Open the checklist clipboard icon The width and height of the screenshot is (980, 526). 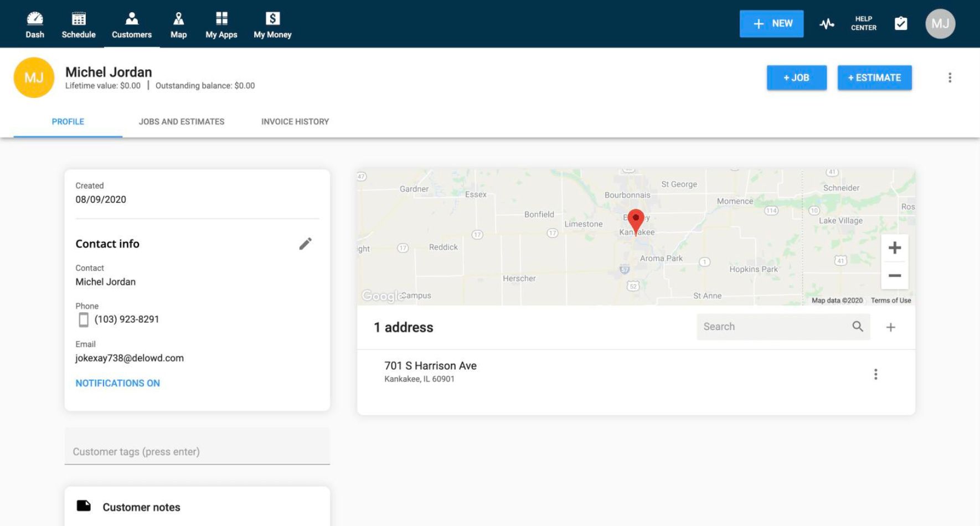[x=901, y=24]
